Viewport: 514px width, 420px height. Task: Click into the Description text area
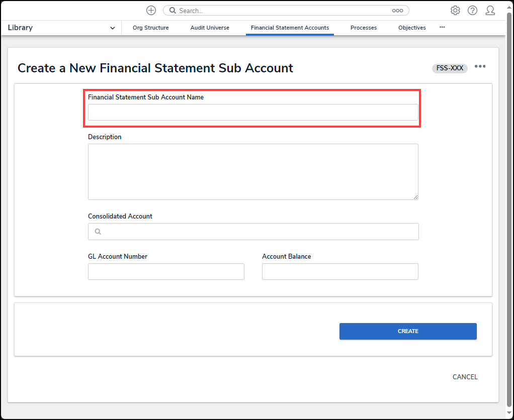click(253, 172)
